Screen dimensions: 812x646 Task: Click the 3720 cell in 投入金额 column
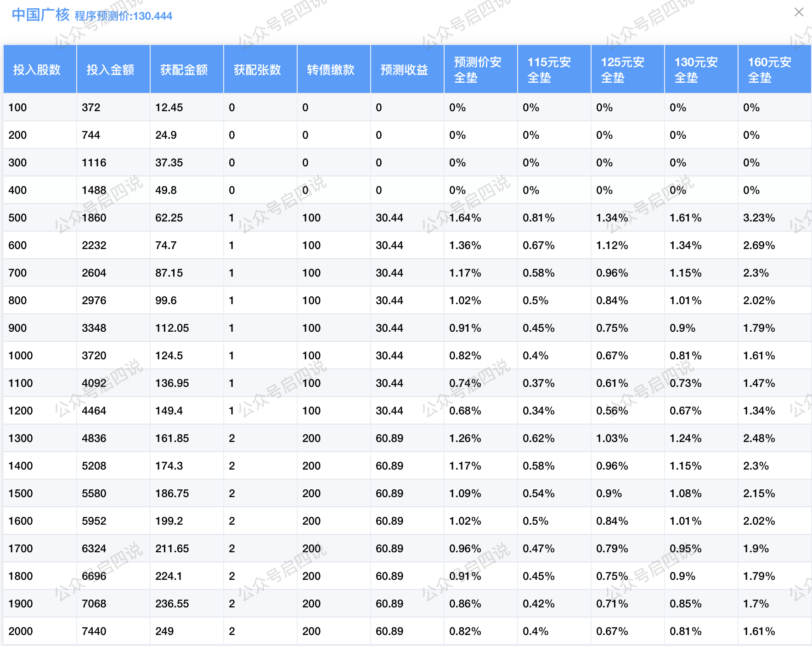pos(94,356)
